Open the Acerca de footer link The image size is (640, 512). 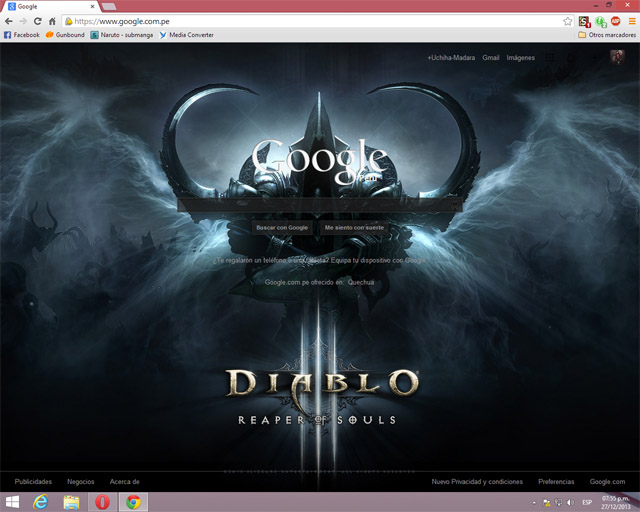click(124, 482)
